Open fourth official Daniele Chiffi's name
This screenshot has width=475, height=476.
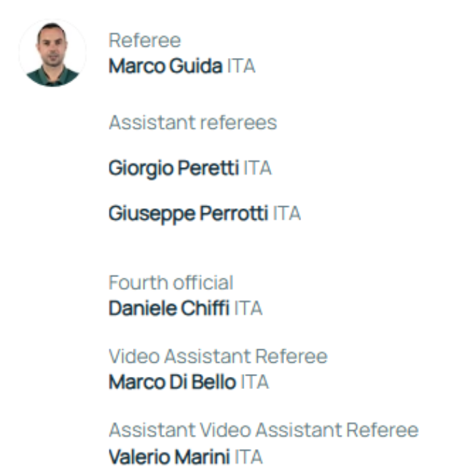(169, 309)
